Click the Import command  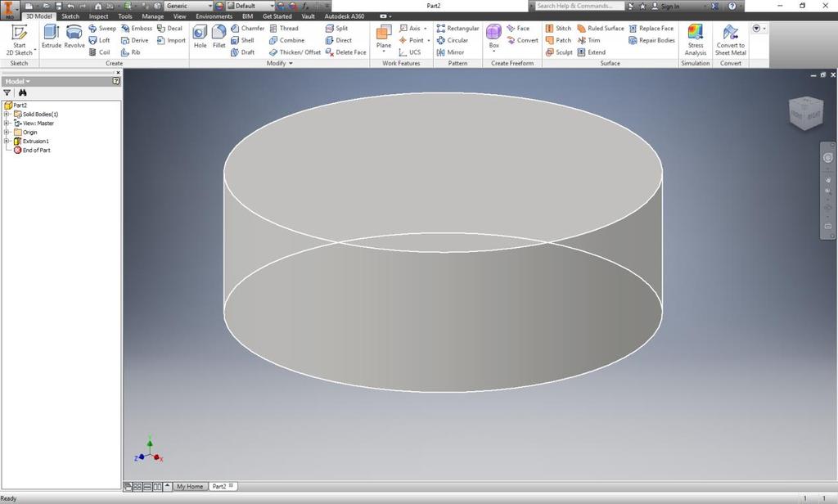coord(171,40)
